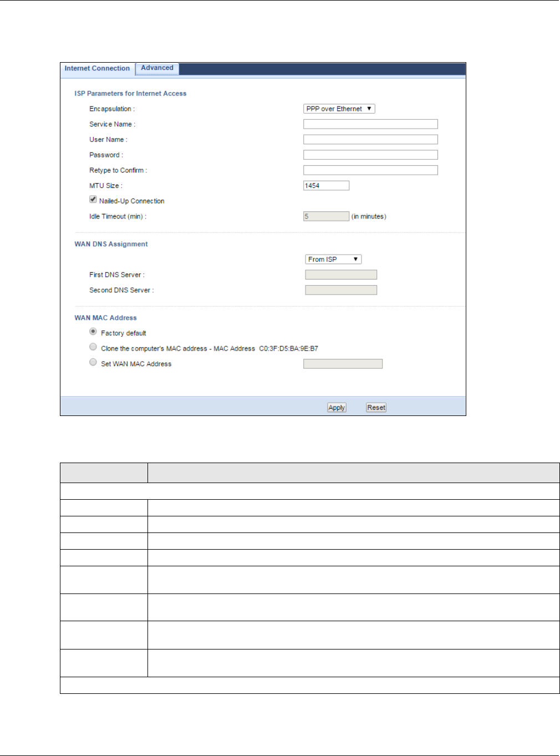Click the WAN MAC Address heading
This screenshot has width=560, height=756.
tap(105, 318)
